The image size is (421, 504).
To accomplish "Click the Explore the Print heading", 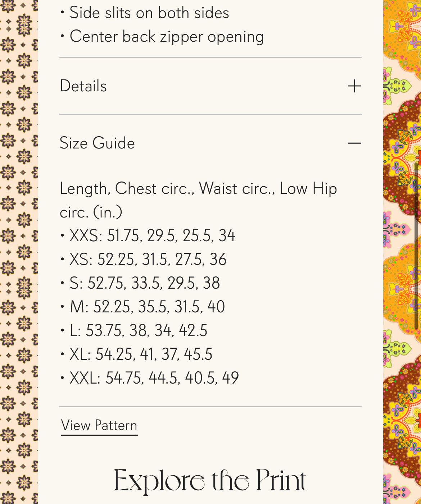I will point(210,480).
